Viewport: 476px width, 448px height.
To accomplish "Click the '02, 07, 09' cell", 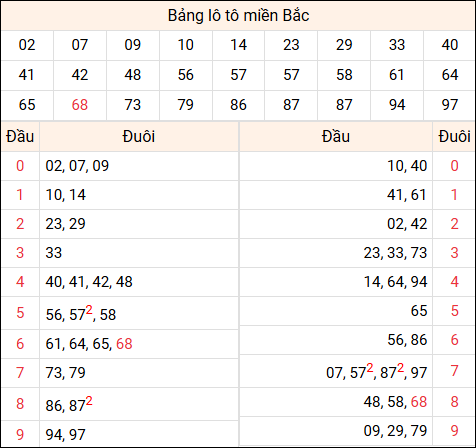I will [139, 166].
